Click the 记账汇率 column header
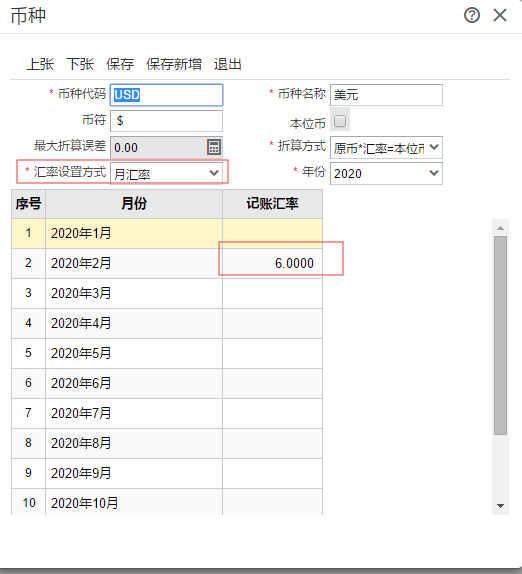The height and width of the screenshot is (574, 522). tap(272, 204)
